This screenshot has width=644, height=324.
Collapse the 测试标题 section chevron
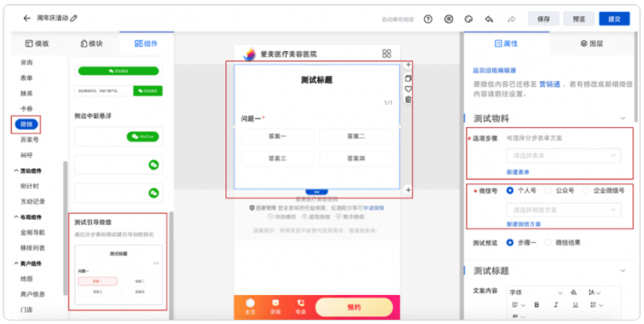(x=622, y=271)
